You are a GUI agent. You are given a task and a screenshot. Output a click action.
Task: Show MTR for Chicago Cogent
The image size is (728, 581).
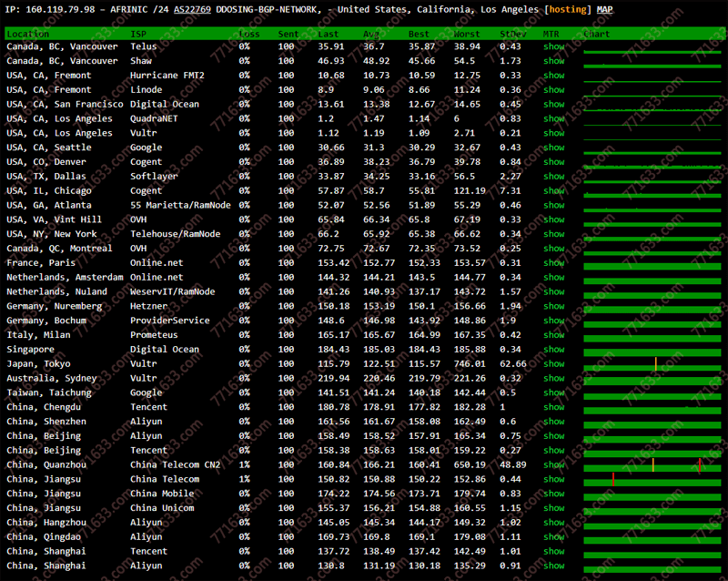click(x=554, y=190)
